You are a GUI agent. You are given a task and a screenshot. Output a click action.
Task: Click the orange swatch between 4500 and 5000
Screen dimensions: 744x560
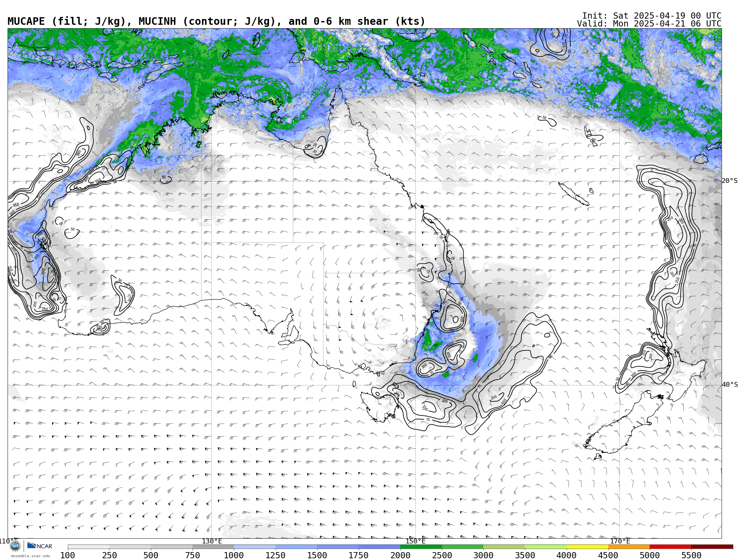click(x=629, y=547)
